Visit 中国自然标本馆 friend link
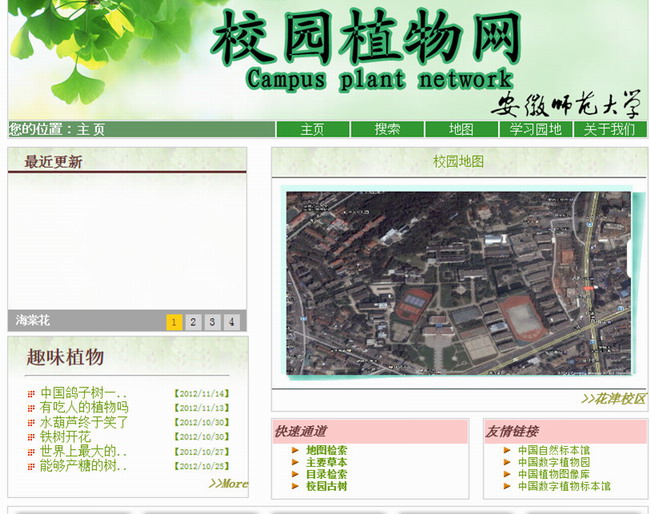This screenshot has width=650, height=514. tap(553, 451)
